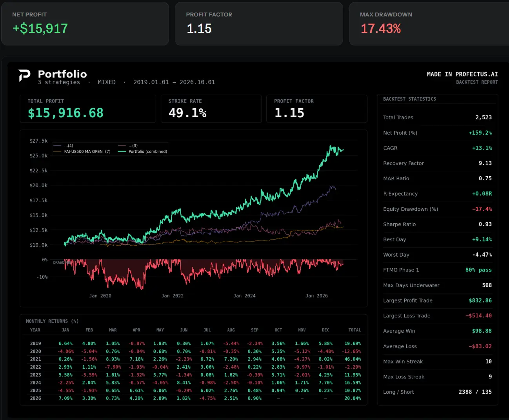509x420 pixels.
Task: Click the +$15,917 net profit value
Action: tap(40, 29)
